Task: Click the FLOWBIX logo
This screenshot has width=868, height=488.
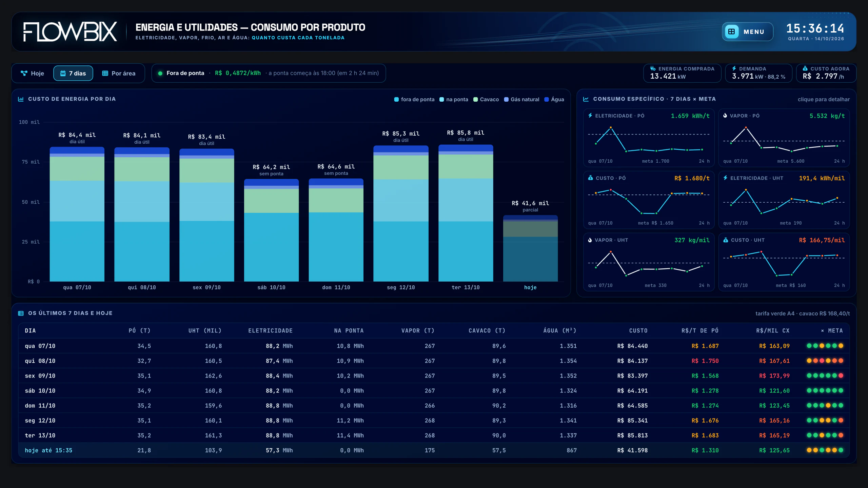Action: 70,32
